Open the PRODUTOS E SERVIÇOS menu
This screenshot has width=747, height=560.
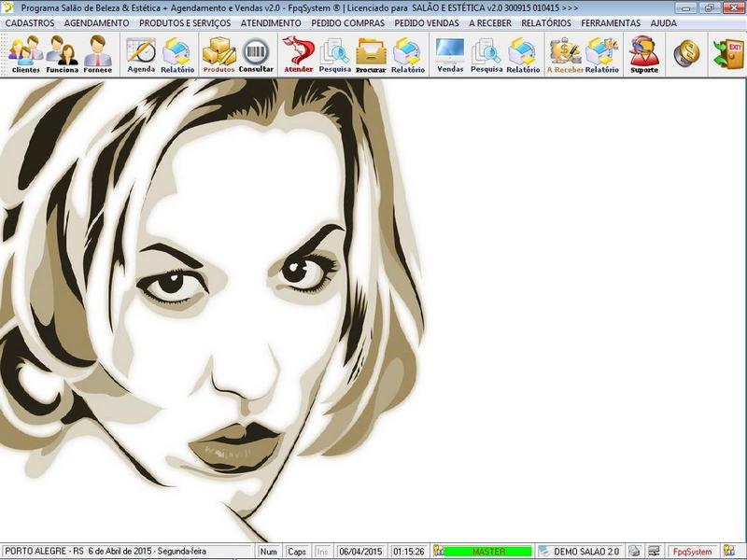pyautogui.click(x=185, y=22)
